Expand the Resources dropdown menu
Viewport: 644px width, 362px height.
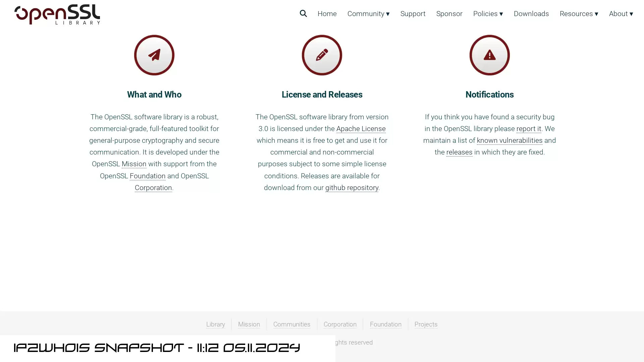579,14
